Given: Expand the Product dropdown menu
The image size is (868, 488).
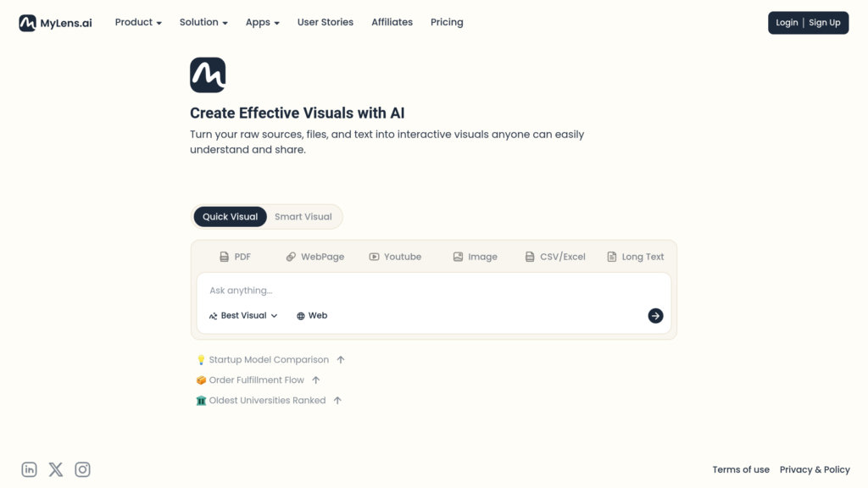Looking at the screenshot, I should [x=138, y=22].
